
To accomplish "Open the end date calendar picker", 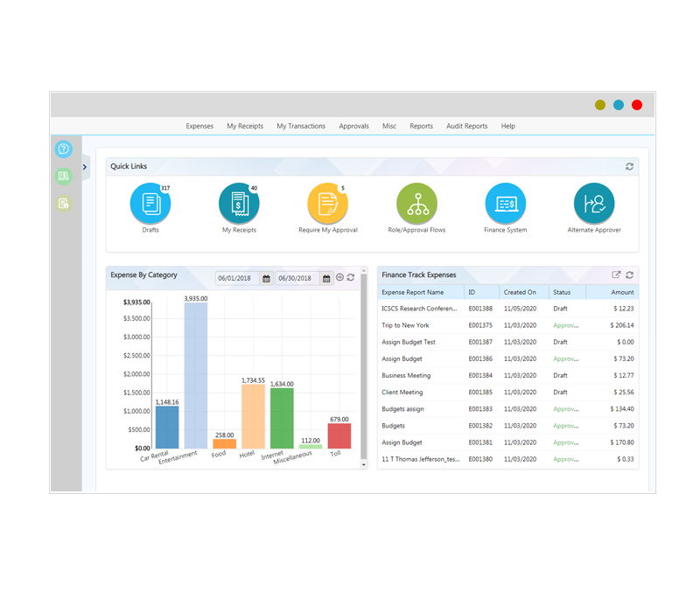I will click(x=326, y=278).
